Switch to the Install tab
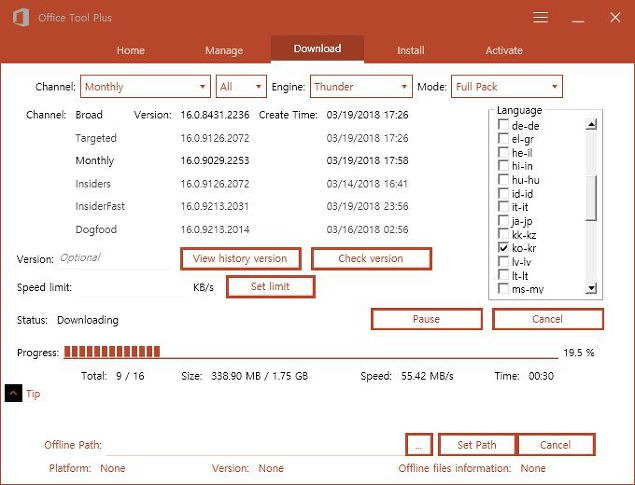Viewport: 635px width, 485px height. pos(411,50)
